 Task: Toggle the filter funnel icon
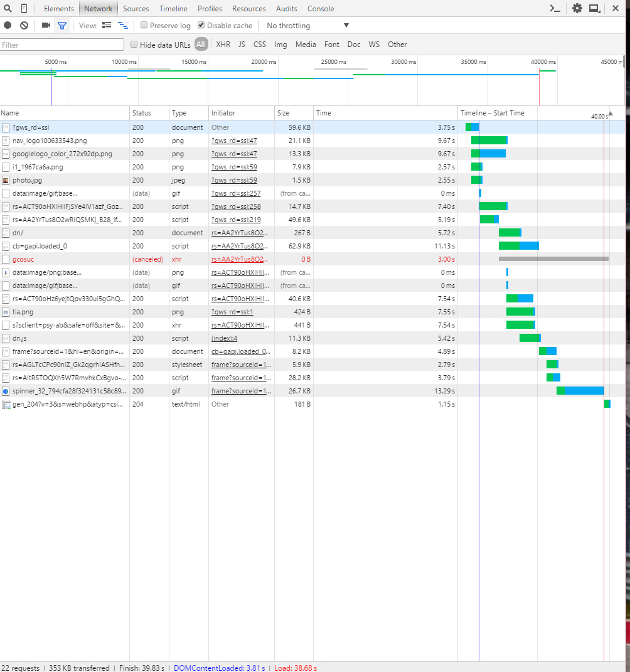[62, 26]
